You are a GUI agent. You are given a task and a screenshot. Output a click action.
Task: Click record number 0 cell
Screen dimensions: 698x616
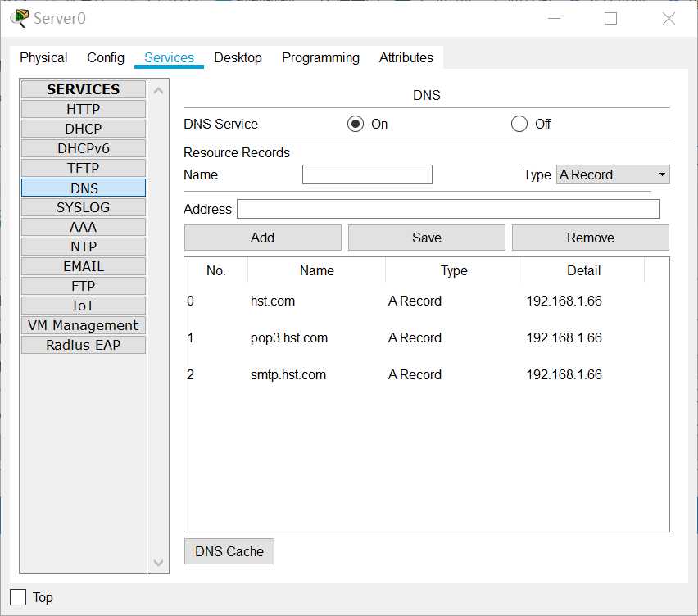coord(216,301)
